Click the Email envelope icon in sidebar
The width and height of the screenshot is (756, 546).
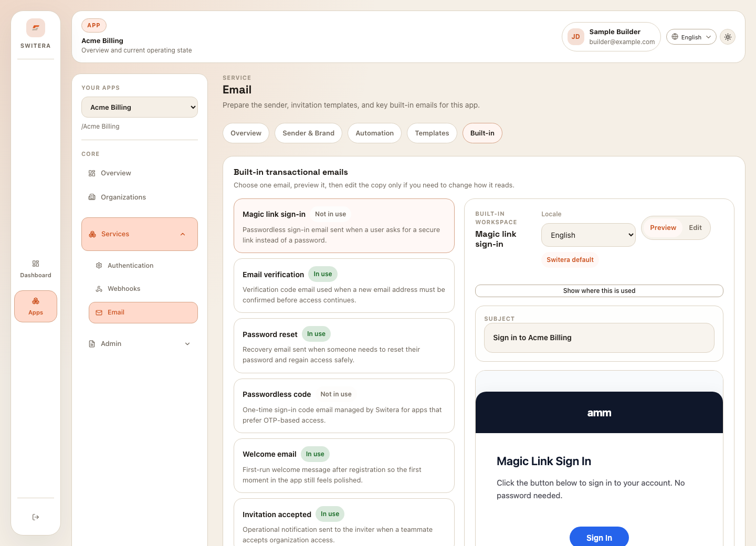(x=99, y=312)
